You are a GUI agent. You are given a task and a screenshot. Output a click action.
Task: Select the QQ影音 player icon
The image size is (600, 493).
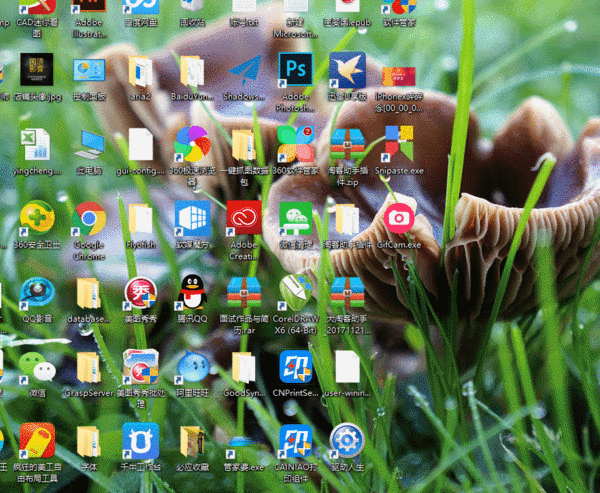[37, 292]
